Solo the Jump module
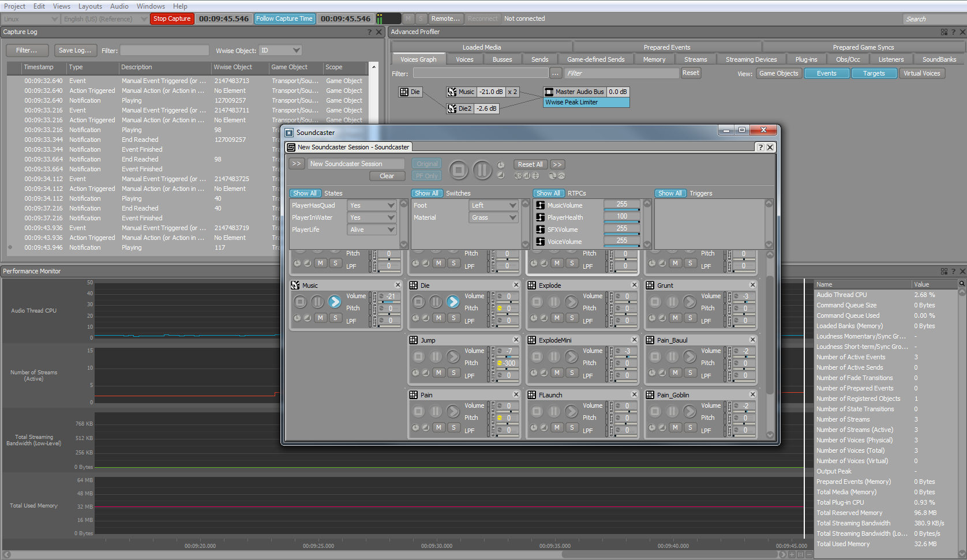The image size is (967, 560). click(453, 373)
